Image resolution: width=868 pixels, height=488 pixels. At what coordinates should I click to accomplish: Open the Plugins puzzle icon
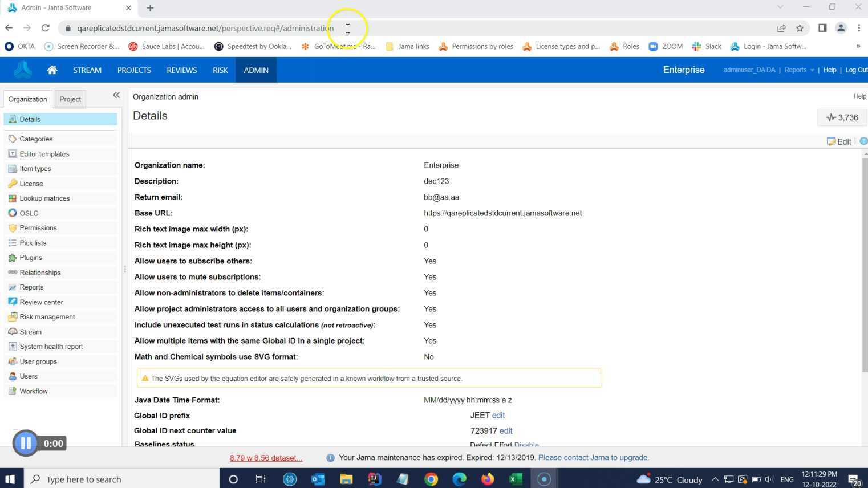coord(13,258)
